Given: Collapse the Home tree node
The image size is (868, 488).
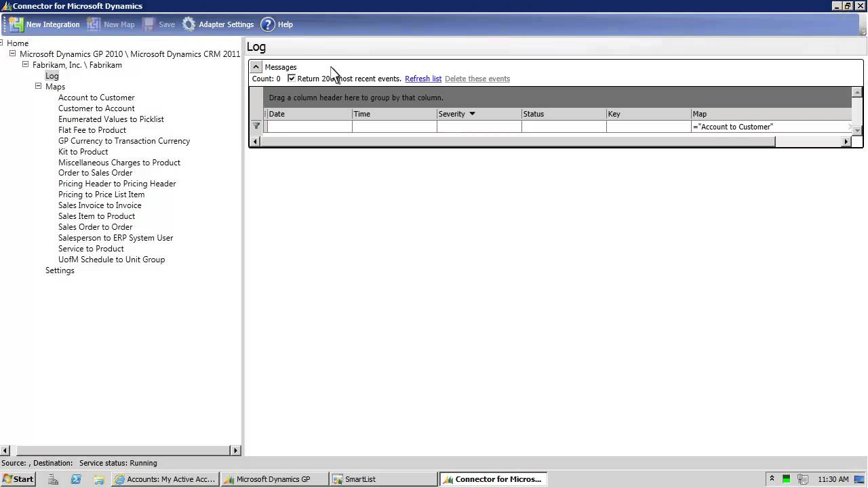Looking at the screenshot, I should 1,43.
